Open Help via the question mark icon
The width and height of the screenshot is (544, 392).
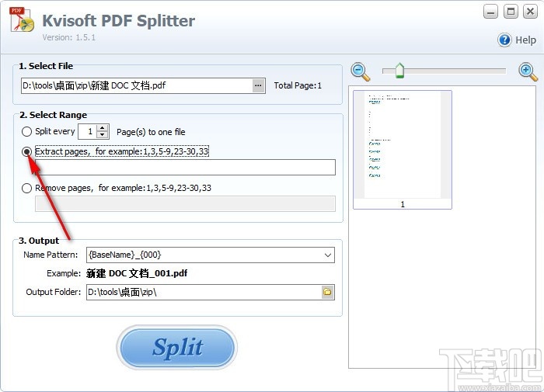tap(504, 40)
